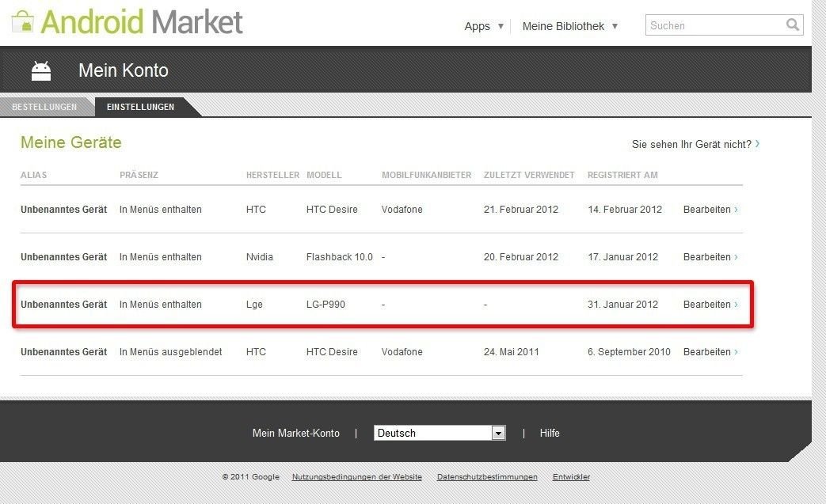This screenshot has height=504, width=826.
Task: Click the Nvidia manufacturer cell
Action: tap(260, 256)
